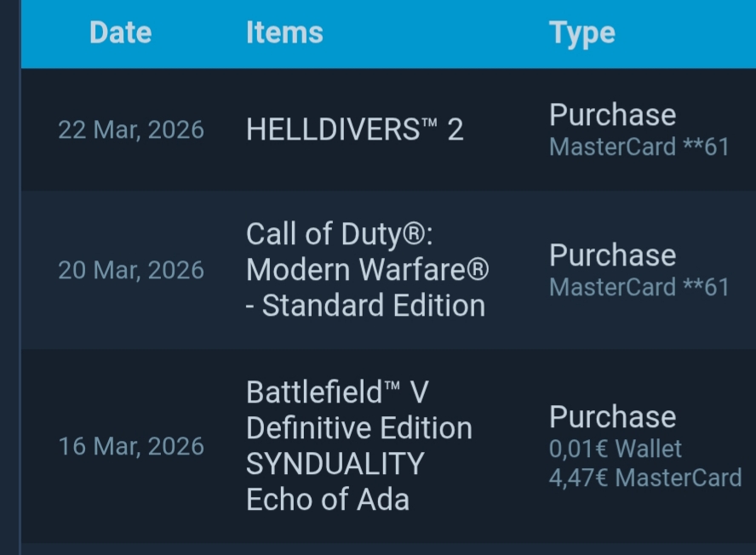Click the Standard Edition text line

tap(365, 306)
